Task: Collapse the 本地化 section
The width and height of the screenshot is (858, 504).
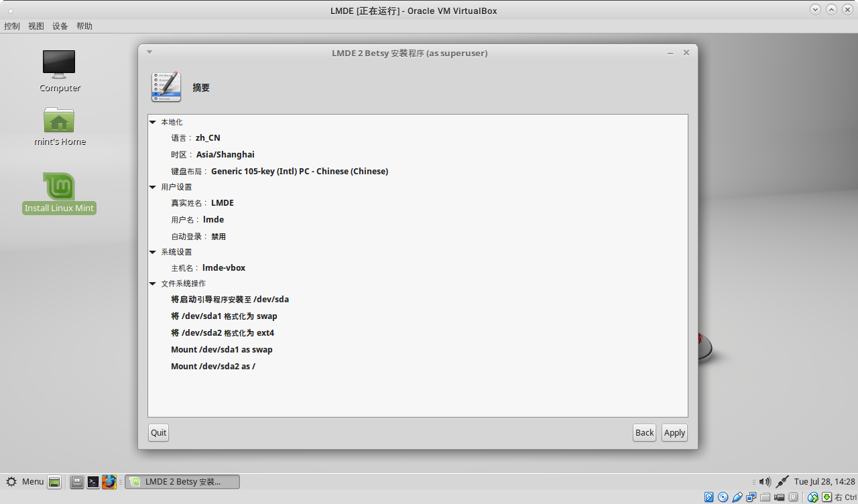Action: click(x=153, y=122)
